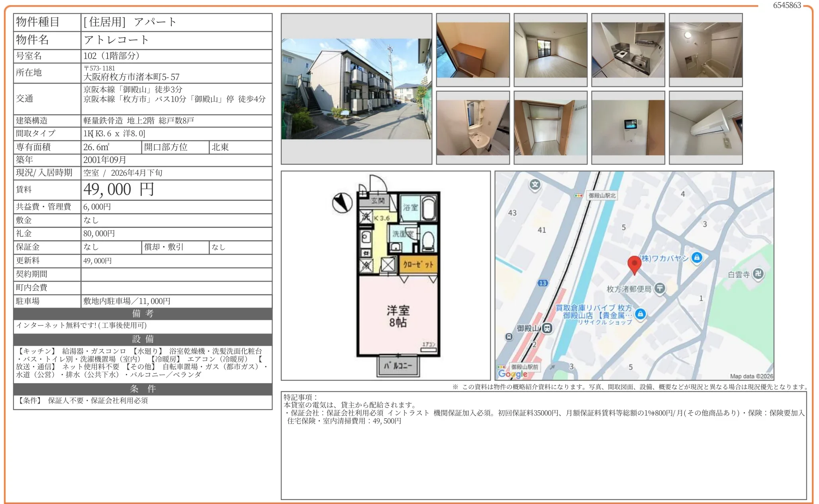Open the bathroom photo thumbnail

(705, 50)
